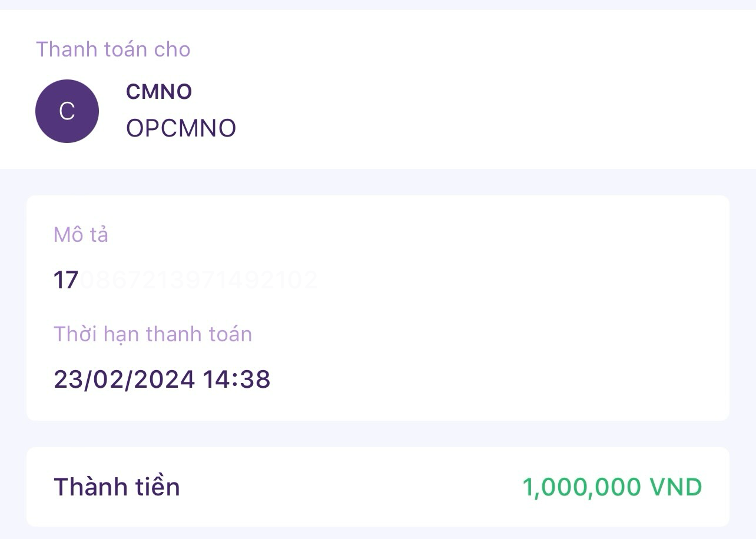This screenshot has height=539, width=756.
Task: Tap the 14:38 deadline time
Action: (x=237, y=379)
